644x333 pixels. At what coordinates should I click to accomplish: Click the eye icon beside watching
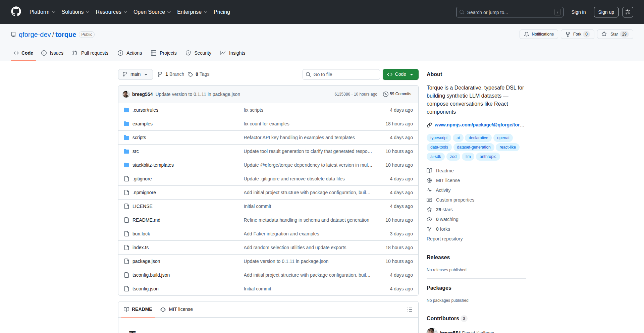pyautogui.click(x=429, y=219)
